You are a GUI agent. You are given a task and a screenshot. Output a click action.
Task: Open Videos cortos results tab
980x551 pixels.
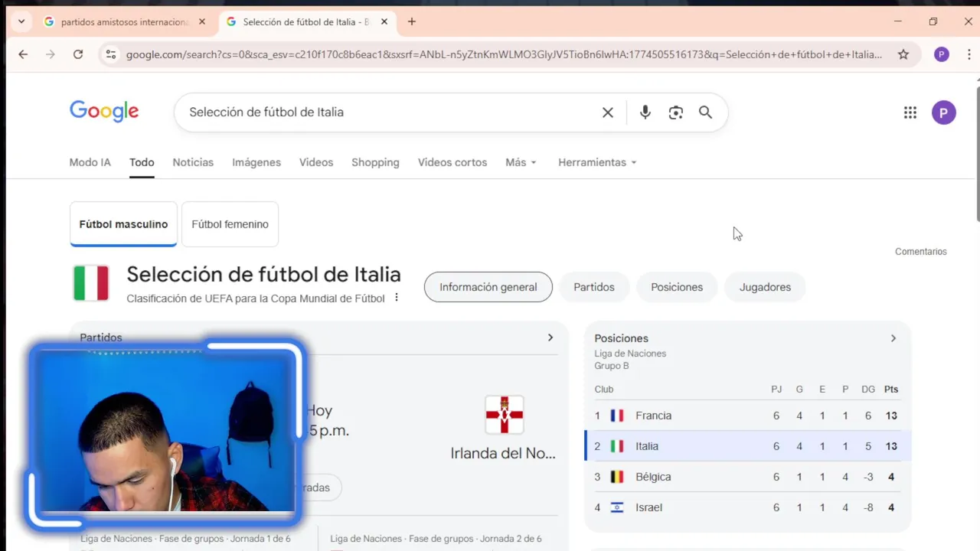[452, 162]
